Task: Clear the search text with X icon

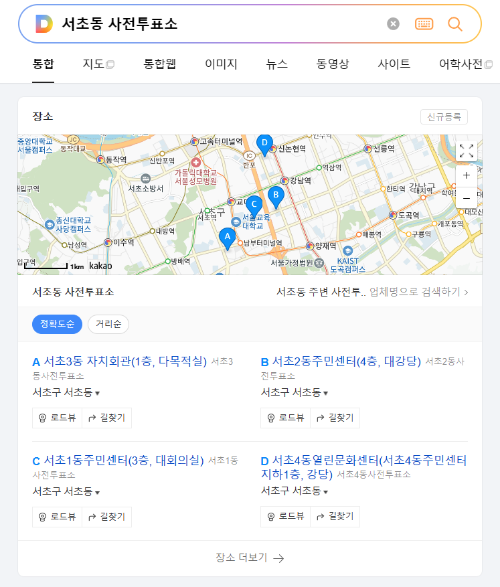Action: (393, 24)
